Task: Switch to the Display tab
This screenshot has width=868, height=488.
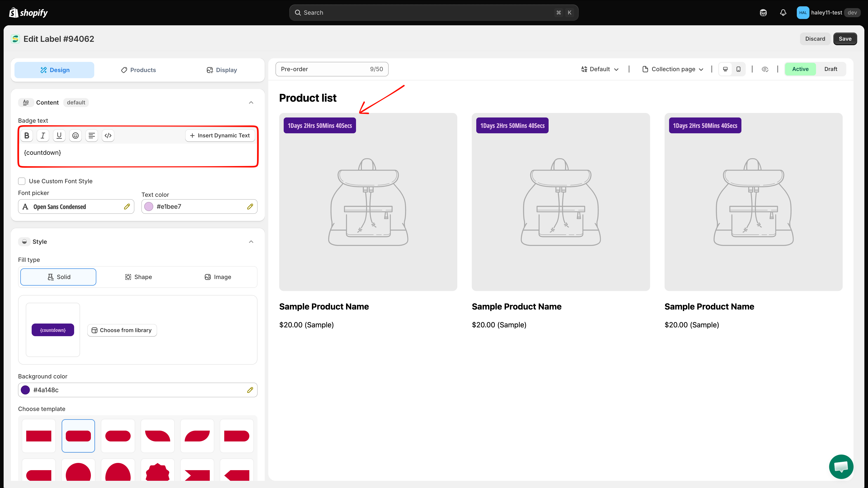Action: coord(222,70)
